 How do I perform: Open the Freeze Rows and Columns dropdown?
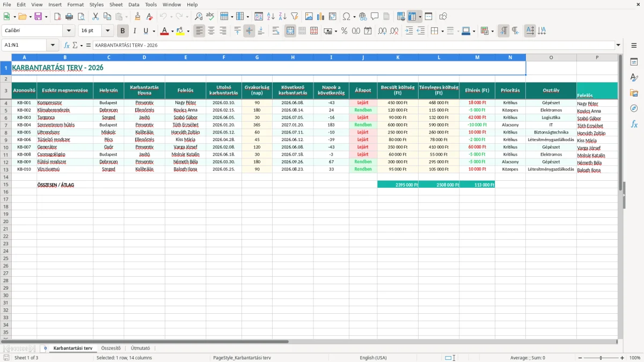(420, 17)
